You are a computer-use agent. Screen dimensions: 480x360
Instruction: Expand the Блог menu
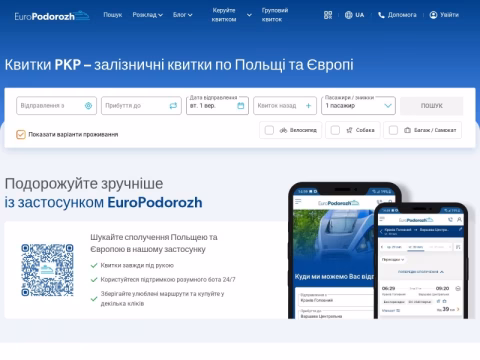(x=182, y=15)
